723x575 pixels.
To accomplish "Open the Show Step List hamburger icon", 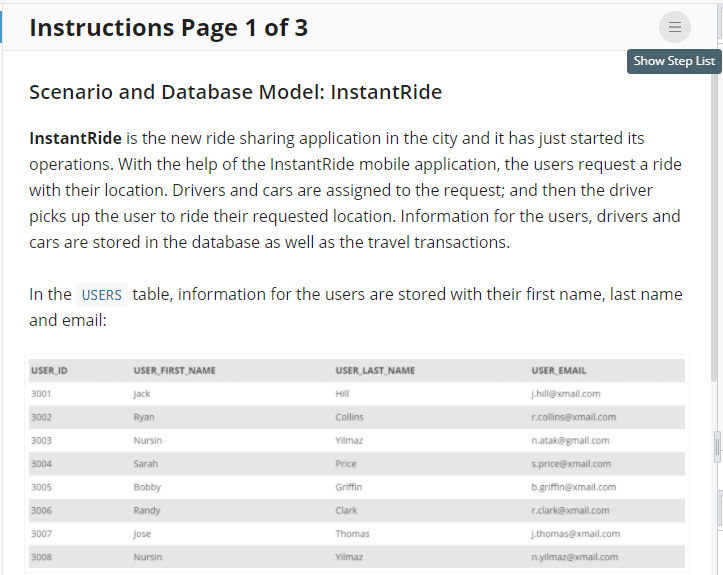I will click(675, 27).
